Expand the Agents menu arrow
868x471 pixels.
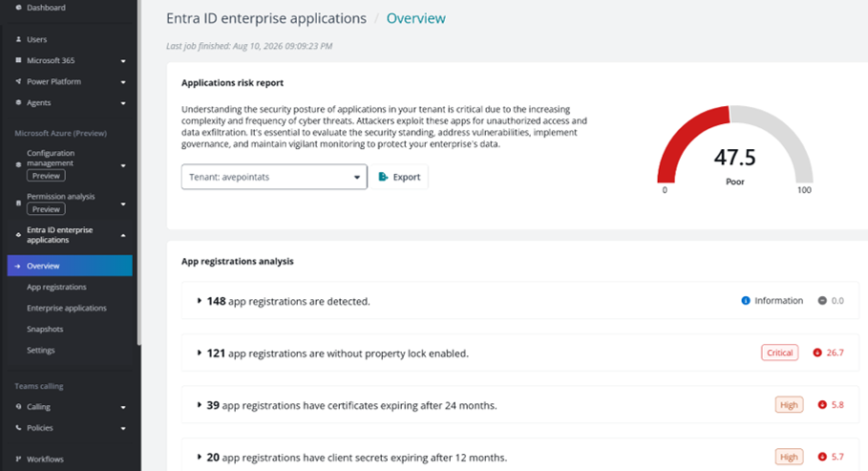click(123, 103)
